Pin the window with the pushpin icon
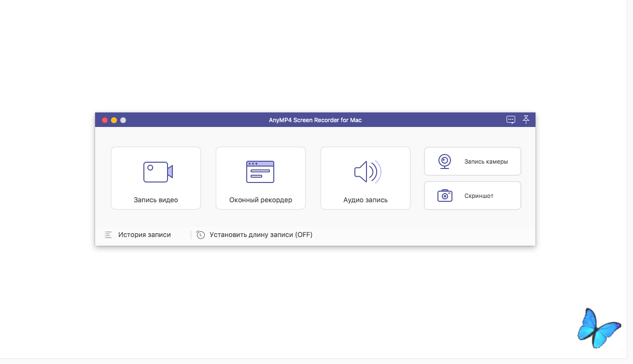The image size is (633, 364). click(x=526, y=119)
